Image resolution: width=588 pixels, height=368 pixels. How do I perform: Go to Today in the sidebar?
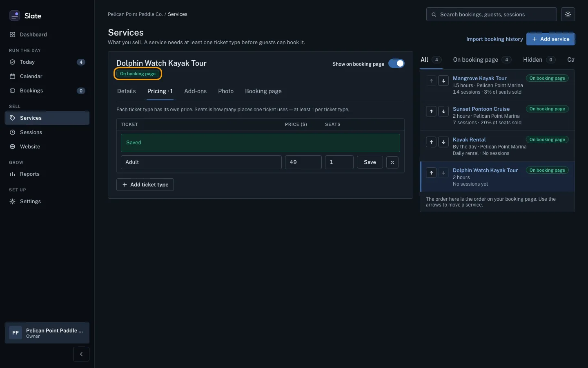pyautogui.click(x=47, y=62)
